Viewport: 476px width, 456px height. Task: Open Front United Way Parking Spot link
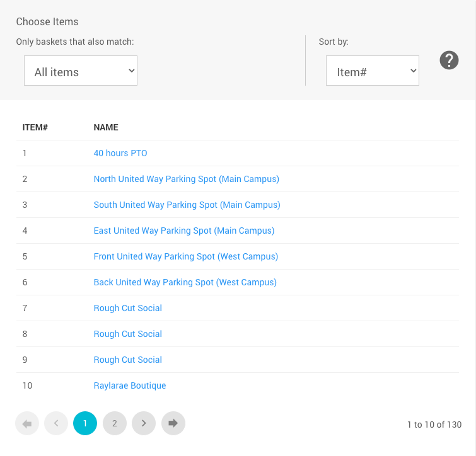[186, 256]
